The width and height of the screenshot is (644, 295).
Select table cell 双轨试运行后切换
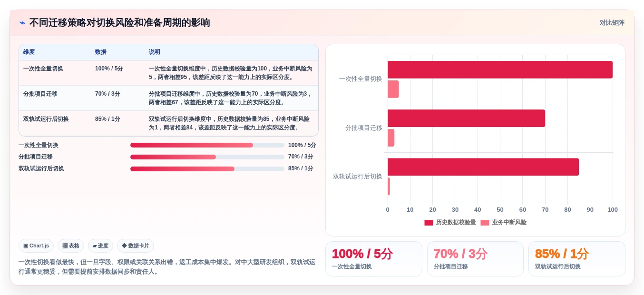pyautogui.click(x=46, y=119)
